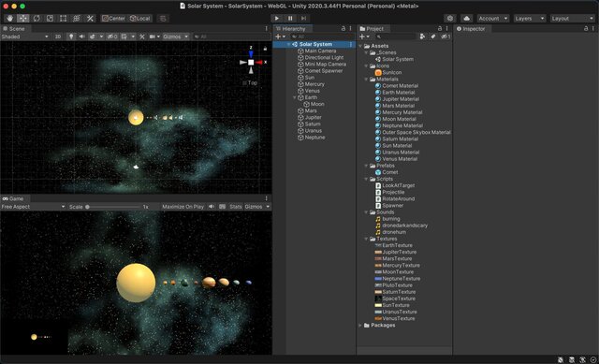
Task: Toggle Local handle rotation button
Action: pos(139,19)
